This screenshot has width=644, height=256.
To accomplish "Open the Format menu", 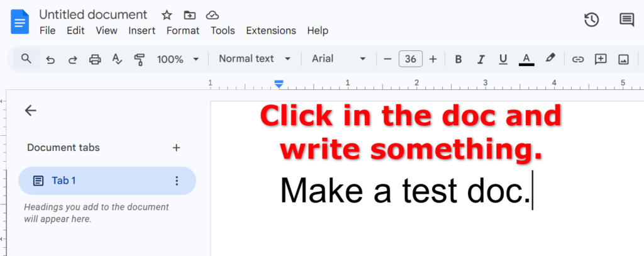I will point(182,30).
